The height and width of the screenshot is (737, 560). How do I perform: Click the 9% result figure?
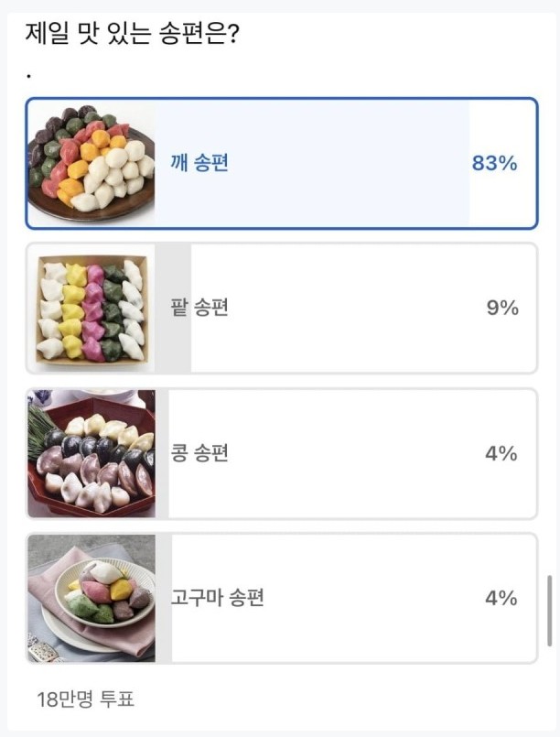pyautogui.click(x=502, y=309)
